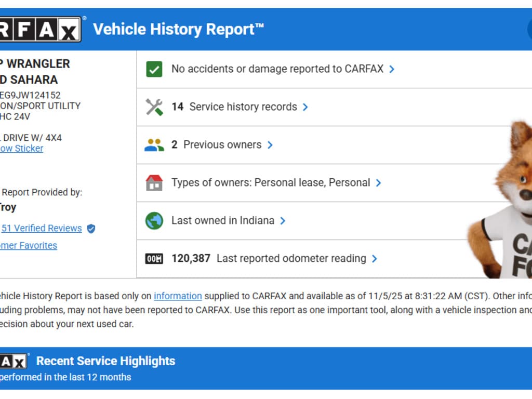532x399 pixels.
Task: Click the globe last owned icon
Action: coord(154,221)
